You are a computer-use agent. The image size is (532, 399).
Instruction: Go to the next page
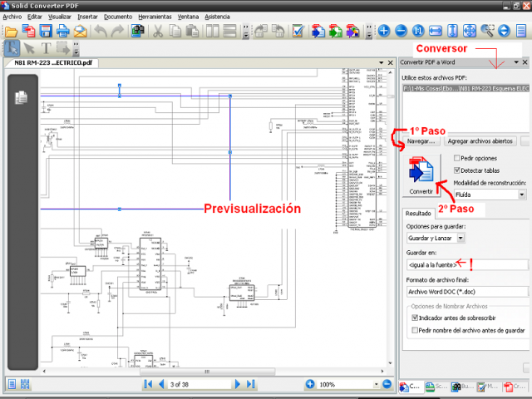[x=238, y=384]
